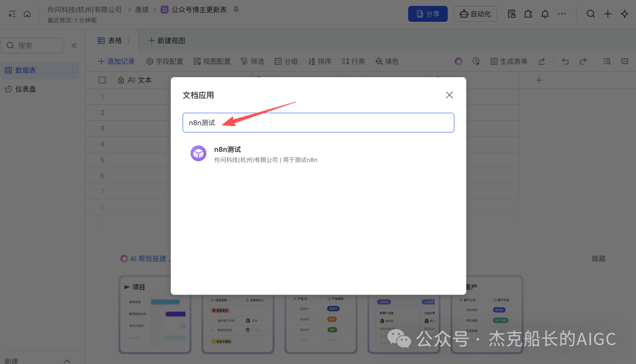This screenshot has width=636, height=364.
Task: Select row number 5
Action: (x=102, y=160)
